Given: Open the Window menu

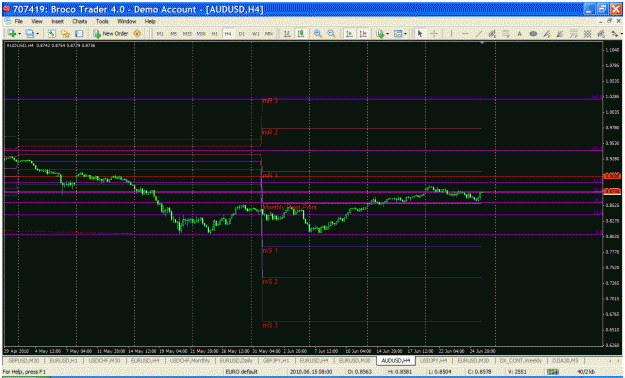Looking at the screenshot, I should [126, 21].
